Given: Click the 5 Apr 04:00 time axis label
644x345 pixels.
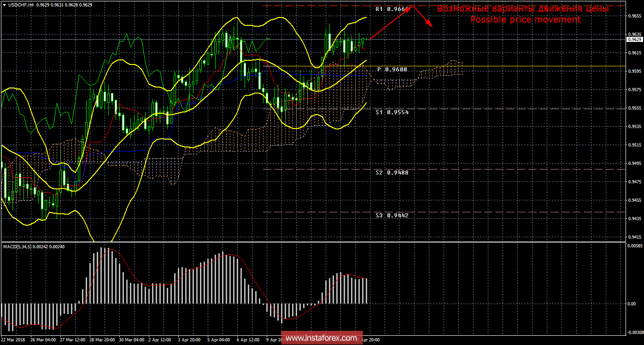Looking at the screenshot, I should 219,340.
